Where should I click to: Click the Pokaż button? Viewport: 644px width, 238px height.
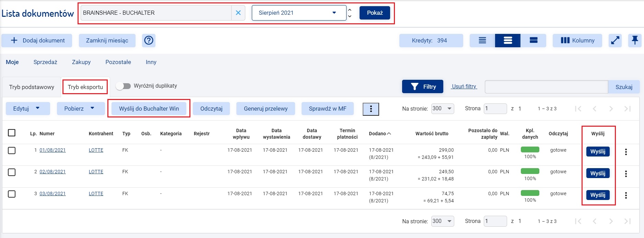pyautogui.click(x=375, y=13)
